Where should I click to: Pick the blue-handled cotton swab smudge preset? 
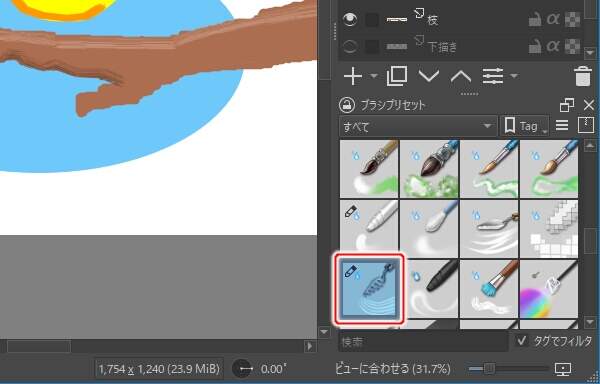pyautogui.click(x=429, y=229)
